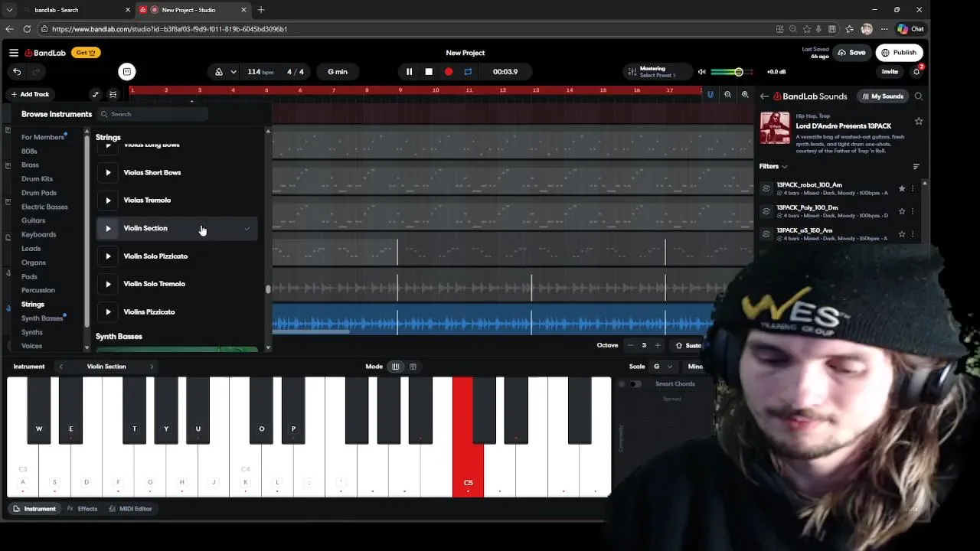Stop playback
This screenshot has height=551, width=980.
coord(429,72)
